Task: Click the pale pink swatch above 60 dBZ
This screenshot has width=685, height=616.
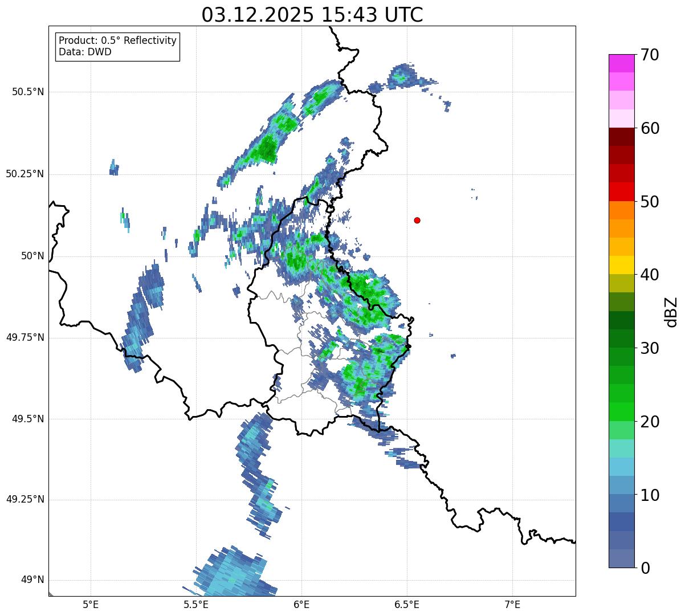Action: [621, 119]
